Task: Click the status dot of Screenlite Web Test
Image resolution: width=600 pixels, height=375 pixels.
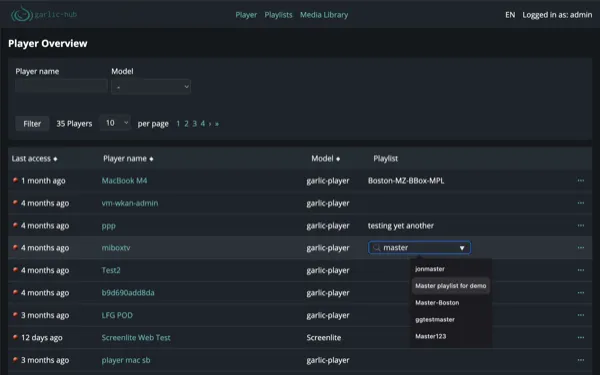Action: click(15, 337)
